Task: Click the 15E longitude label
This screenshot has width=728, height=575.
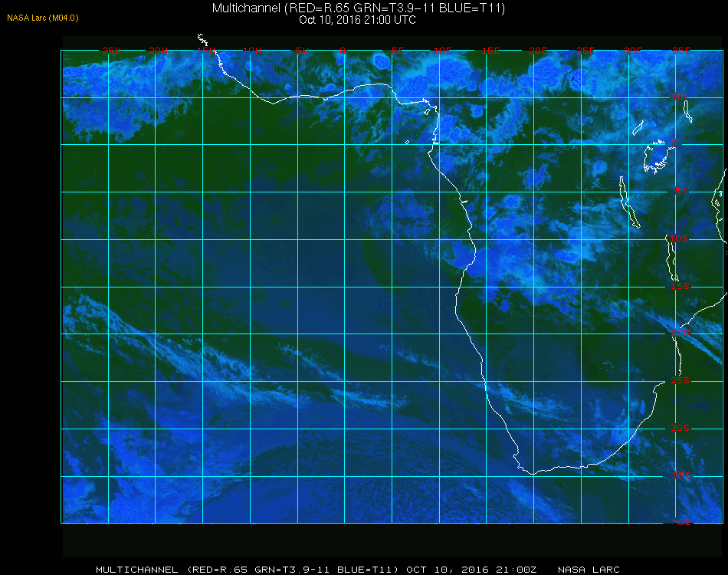Action: (490, 51)
